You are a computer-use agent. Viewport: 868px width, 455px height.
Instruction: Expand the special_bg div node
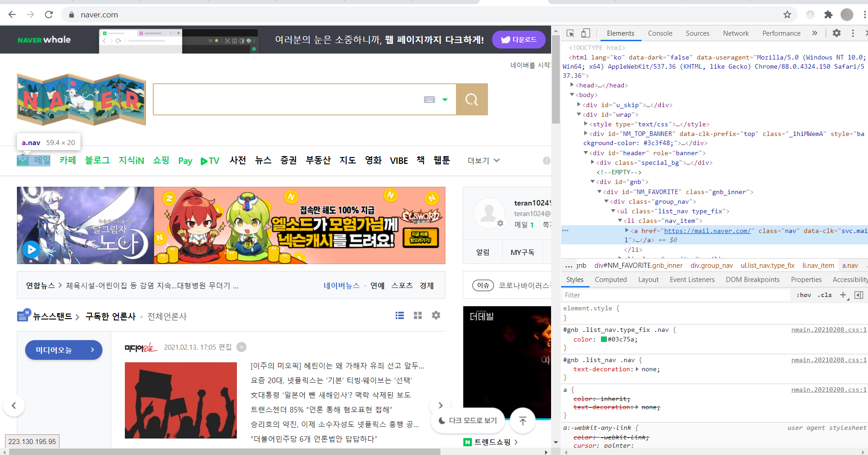click(593, 162)
